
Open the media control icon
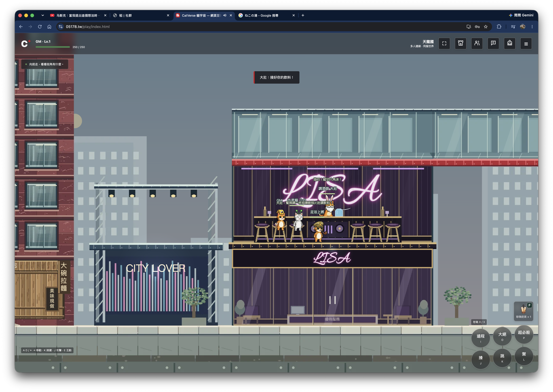(x=513, y=27)
